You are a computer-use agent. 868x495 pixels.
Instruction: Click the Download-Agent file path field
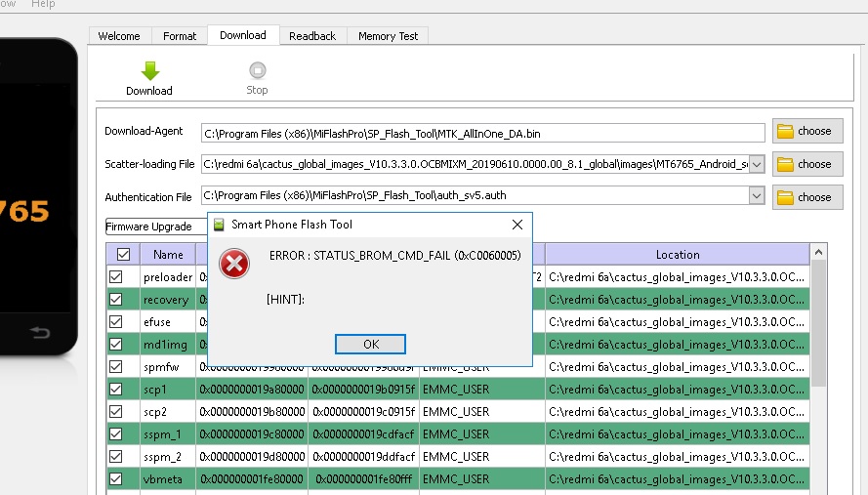(482, 133)
